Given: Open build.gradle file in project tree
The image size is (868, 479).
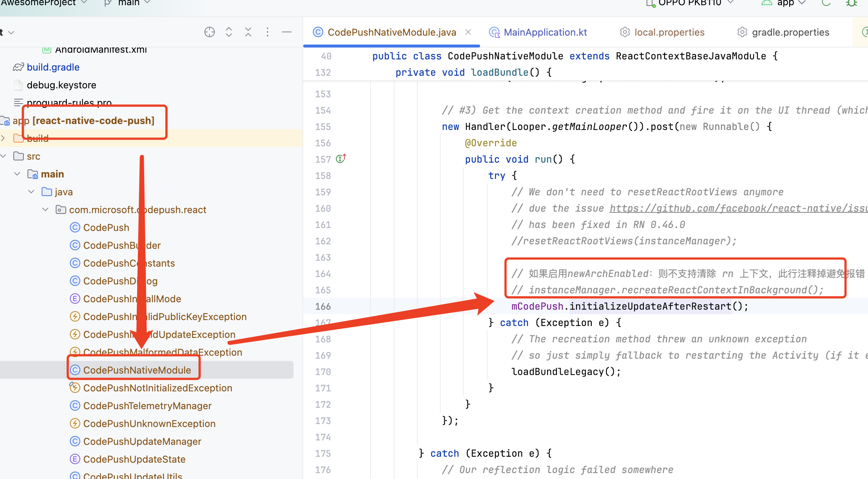Looking at the screenshot, I should (x=53, y=67).
